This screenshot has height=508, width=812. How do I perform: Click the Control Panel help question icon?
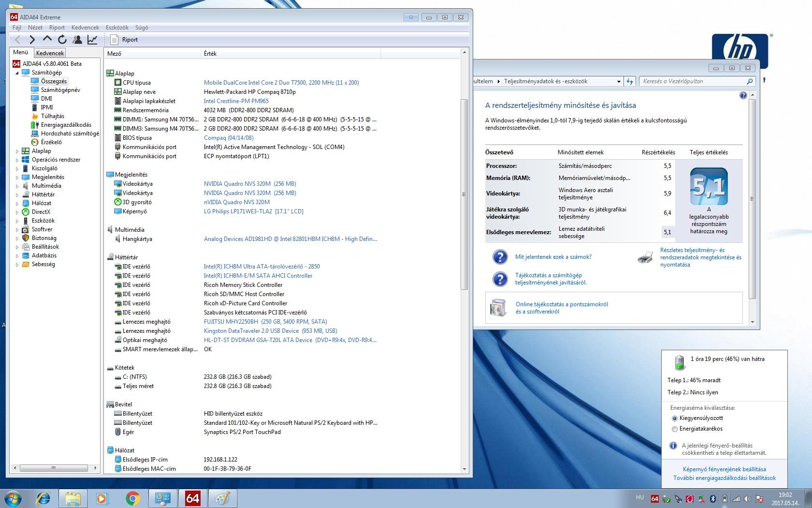(743, 96)
